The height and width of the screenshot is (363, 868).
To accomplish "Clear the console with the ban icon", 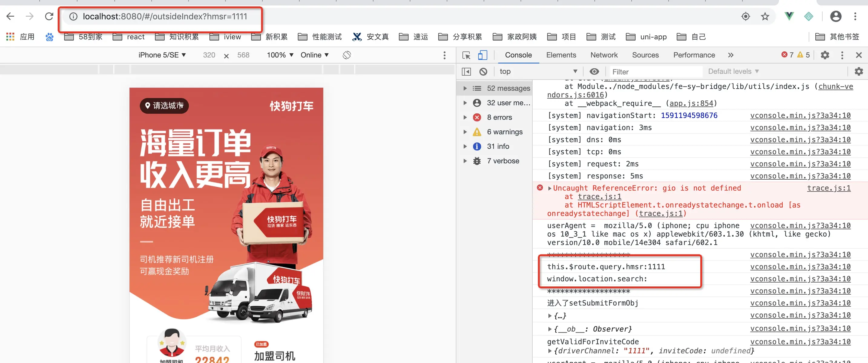I will pos(483,71).
